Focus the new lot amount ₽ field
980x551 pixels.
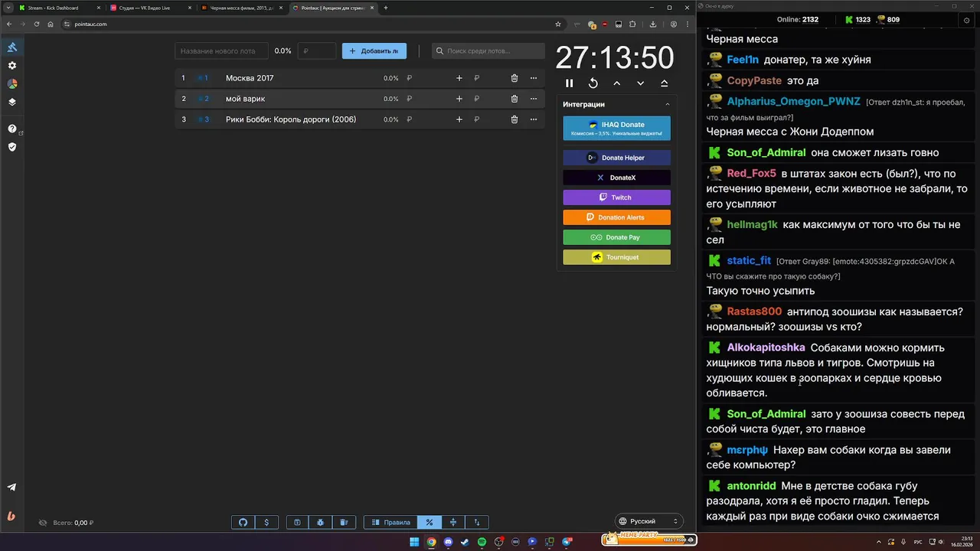tap(317, 51)
